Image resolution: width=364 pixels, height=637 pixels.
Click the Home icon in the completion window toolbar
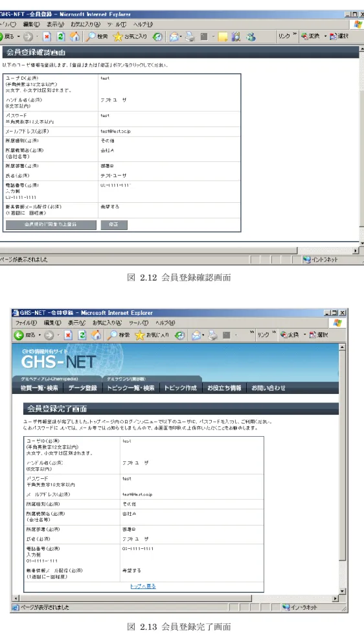point(96,335)
